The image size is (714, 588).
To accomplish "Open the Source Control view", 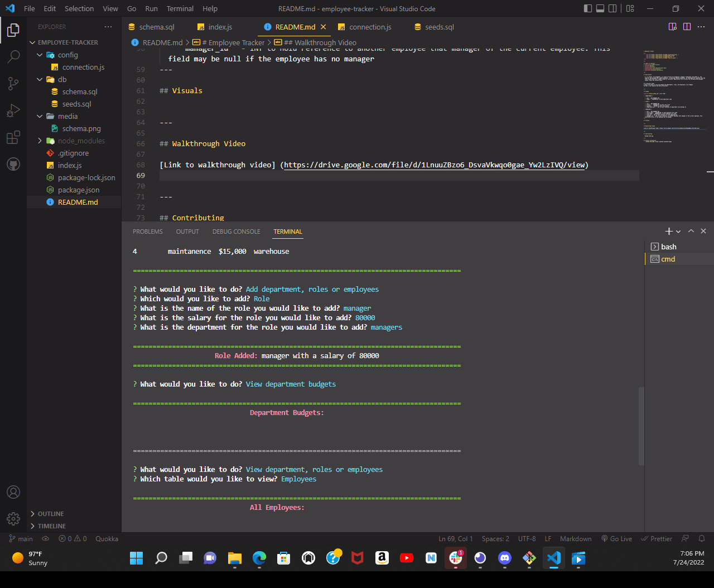I will pyautogui.click(x=13, y=83).
